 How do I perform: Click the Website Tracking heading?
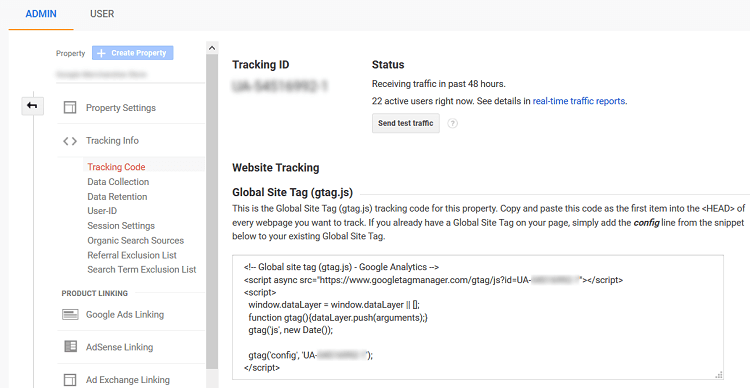click(x=276, y=167)
